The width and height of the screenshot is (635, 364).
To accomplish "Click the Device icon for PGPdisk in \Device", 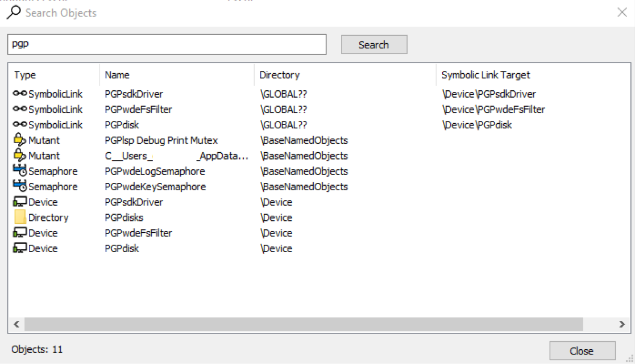I will 20,248.
